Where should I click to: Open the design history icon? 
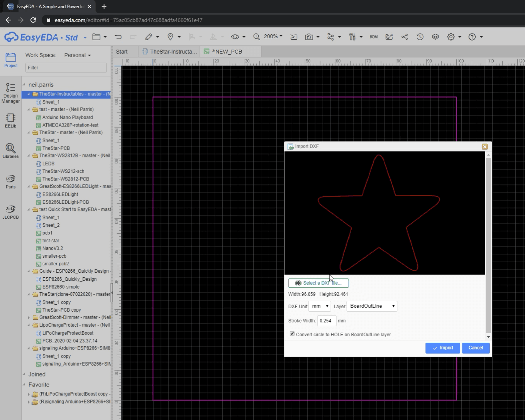point(420,37)
